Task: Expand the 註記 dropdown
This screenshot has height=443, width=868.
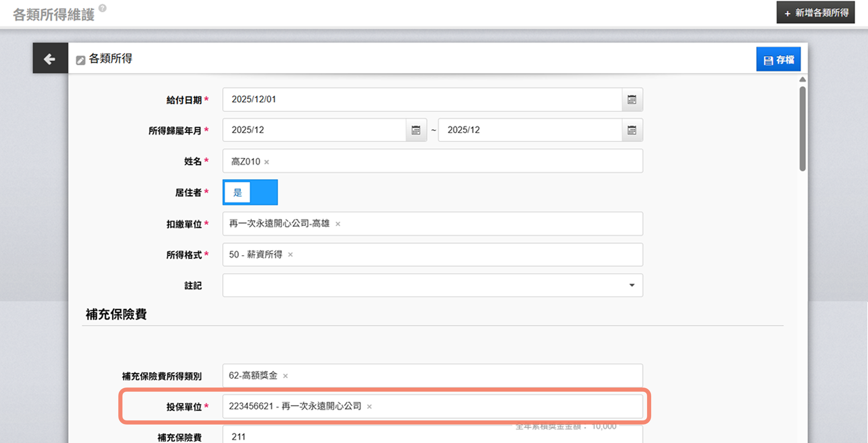Action: point(631,285)
